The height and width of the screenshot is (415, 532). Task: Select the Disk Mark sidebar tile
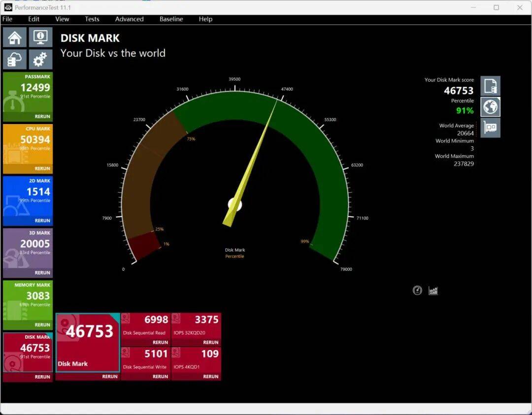[28, 352]
